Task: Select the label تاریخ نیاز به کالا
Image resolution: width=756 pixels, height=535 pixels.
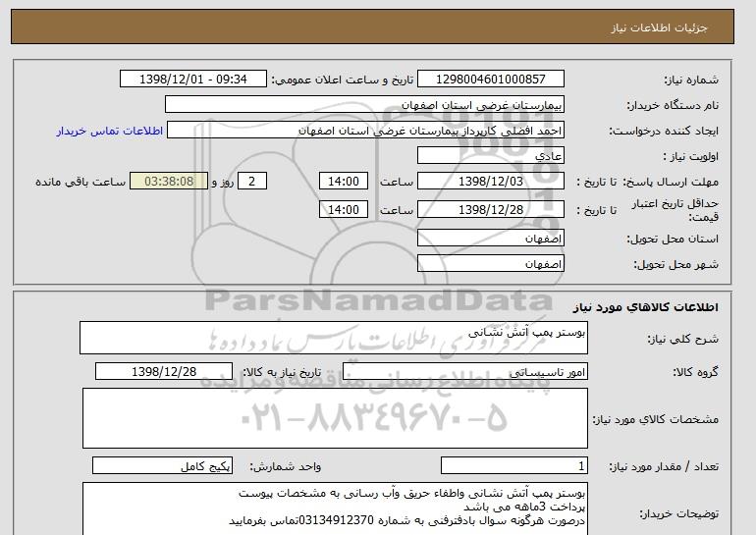Action: point(282,372)
